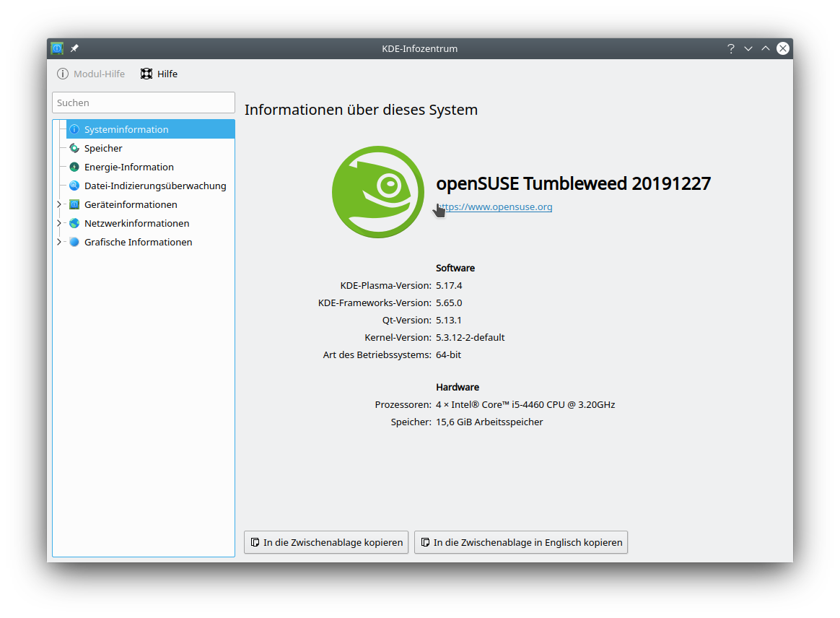Click the Energie-Information icon

pyautogui.click(x=74, y=167)
